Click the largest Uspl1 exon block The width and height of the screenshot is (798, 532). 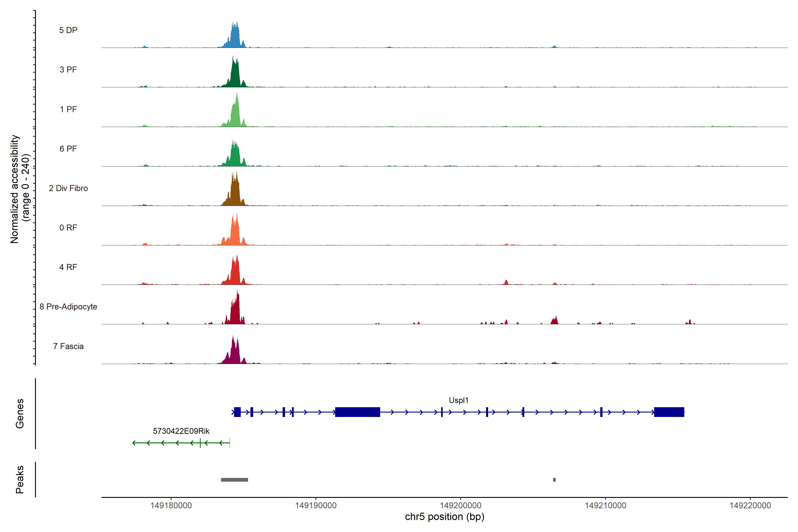click(357, 412)
